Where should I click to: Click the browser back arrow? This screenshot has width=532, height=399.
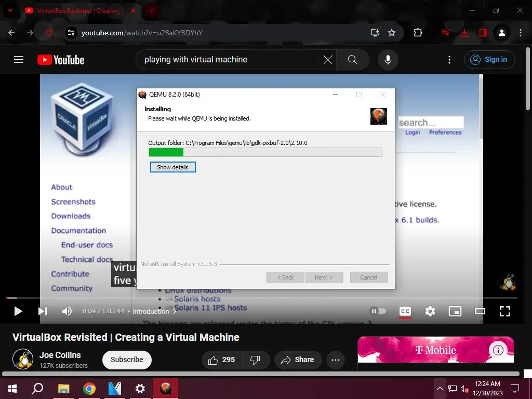click(11, 33)
